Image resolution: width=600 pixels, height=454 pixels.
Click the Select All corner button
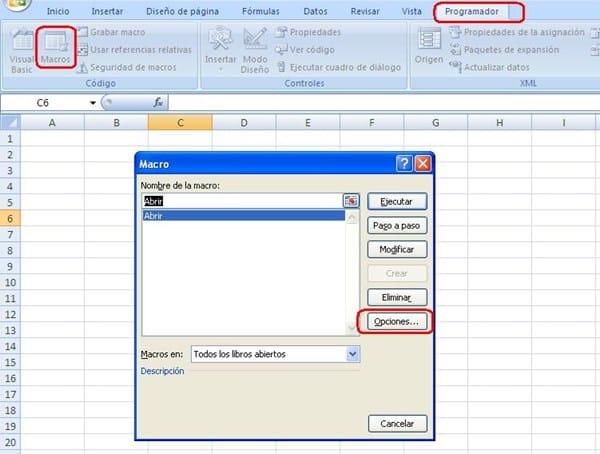(10, 122)
